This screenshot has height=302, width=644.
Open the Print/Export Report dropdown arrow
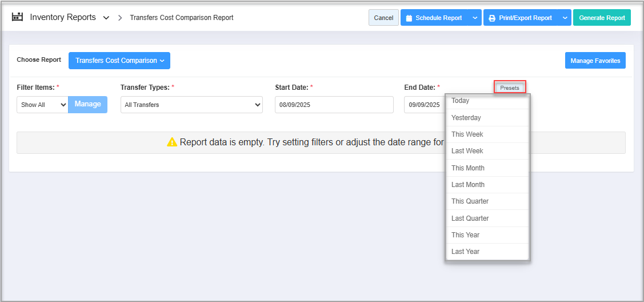coord(565,18)
